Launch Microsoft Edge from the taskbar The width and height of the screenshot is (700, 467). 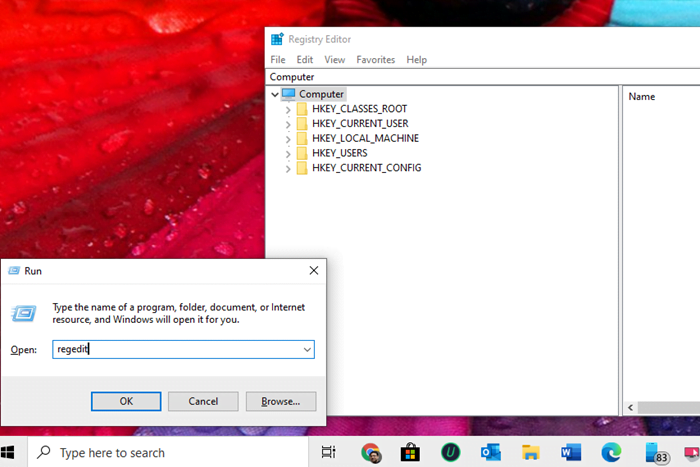(611, 453)
